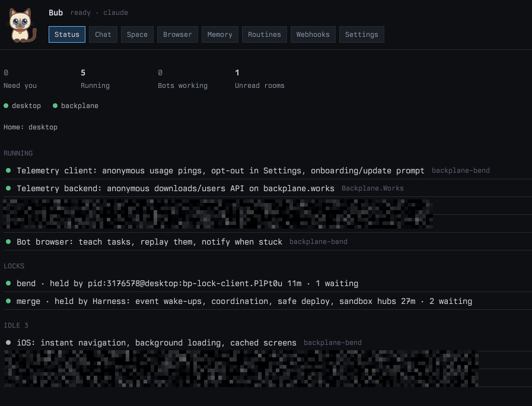The image size is (532, 406).
Task: Go to the Browser tab
Action: point(177,34)
